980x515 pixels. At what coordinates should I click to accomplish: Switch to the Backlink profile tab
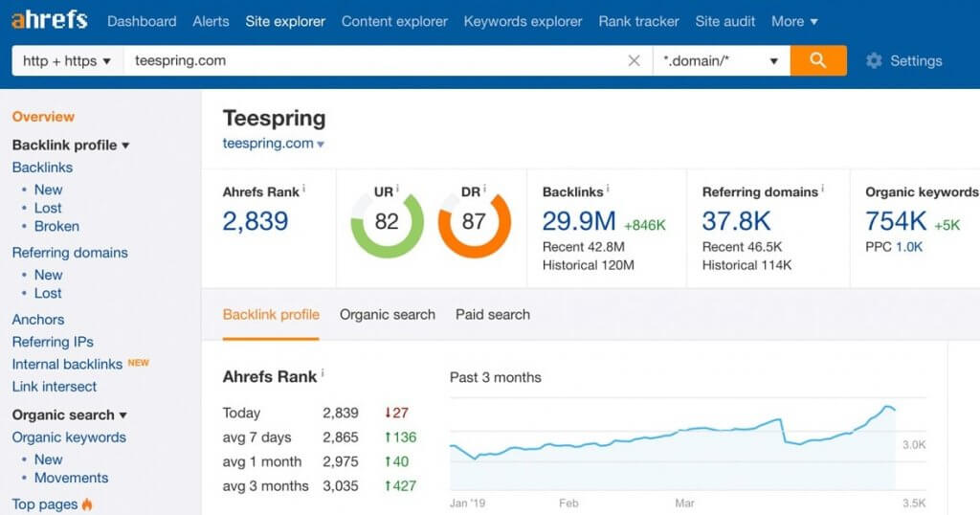point(271,314)
